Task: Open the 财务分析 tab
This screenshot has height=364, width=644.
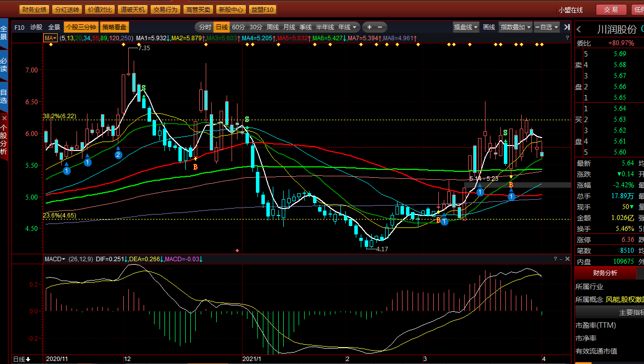Action: pos(605,273)
